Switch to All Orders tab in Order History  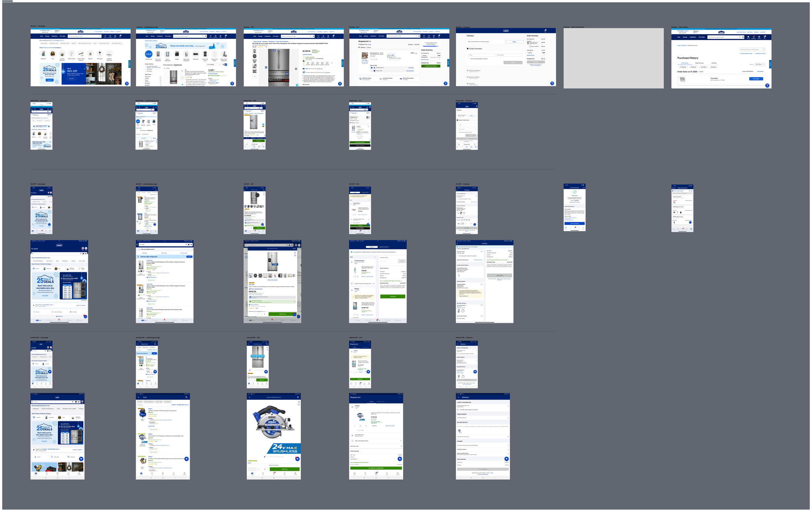(x=714, y=63)
